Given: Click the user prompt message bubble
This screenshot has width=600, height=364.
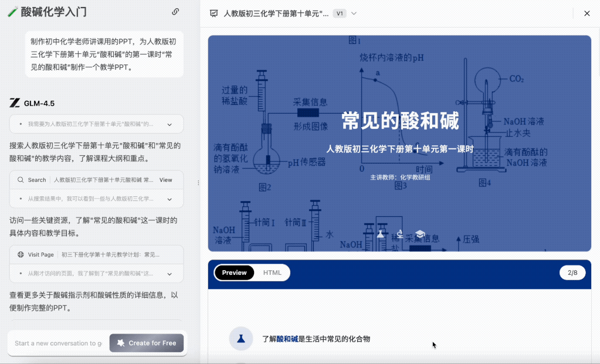Looking at the screenshot, I should (104, 55).
